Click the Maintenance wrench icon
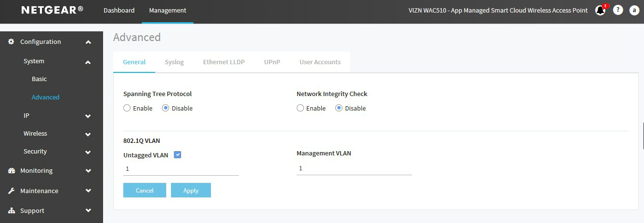This screenshot has width=644, height=223. click(11, 191)
